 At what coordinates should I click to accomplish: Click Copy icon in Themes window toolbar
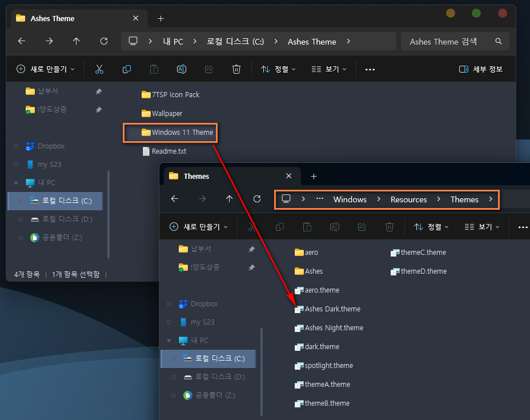point(279,227)
